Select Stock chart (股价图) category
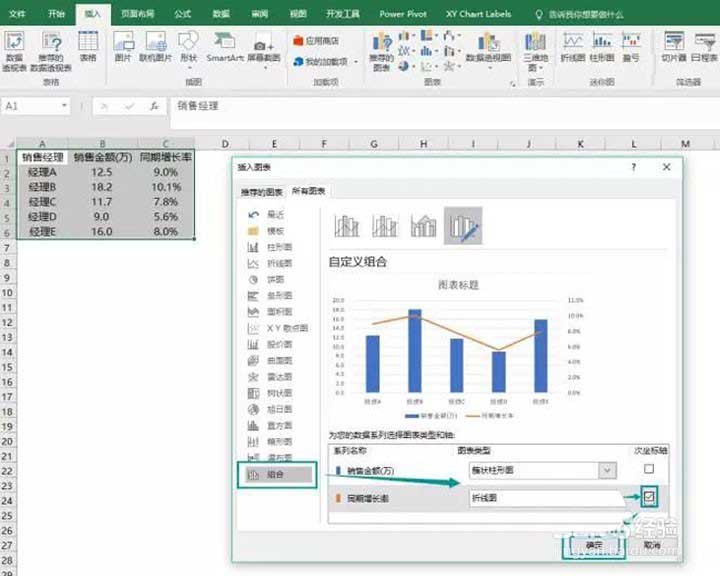This screenshot has height=576, width=720. click(x=270, y=344)
